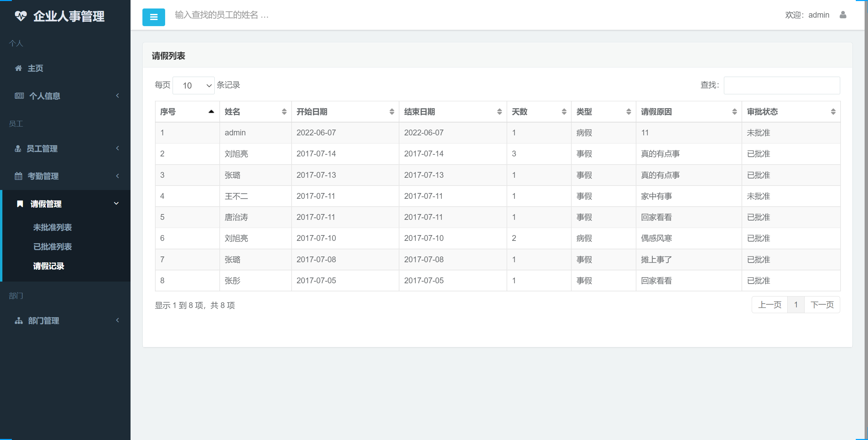Click the 查找 search input field
Image resolution: width=868 pixels, height=440 pixels.
click(x=782, y=85)
